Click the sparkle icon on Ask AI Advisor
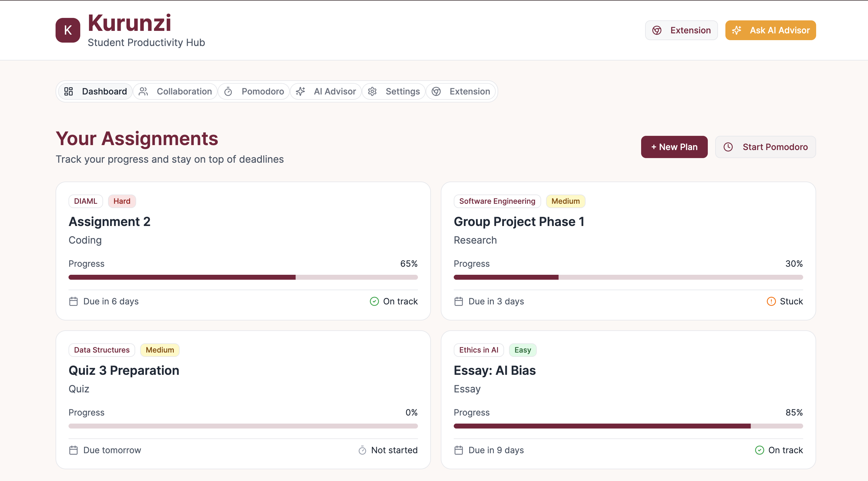 click(737, 30)
